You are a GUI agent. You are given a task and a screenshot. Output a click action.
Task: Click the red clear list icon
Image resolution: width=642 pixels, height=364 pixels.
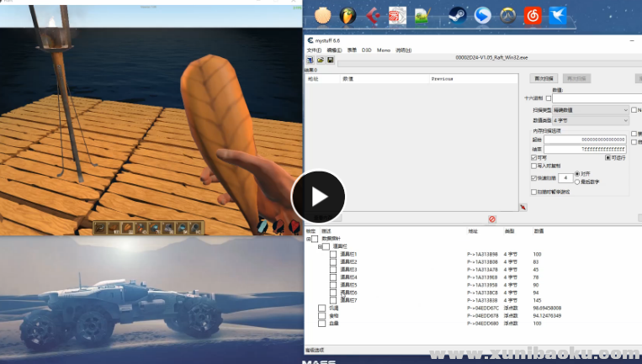[x=492, y=219]
